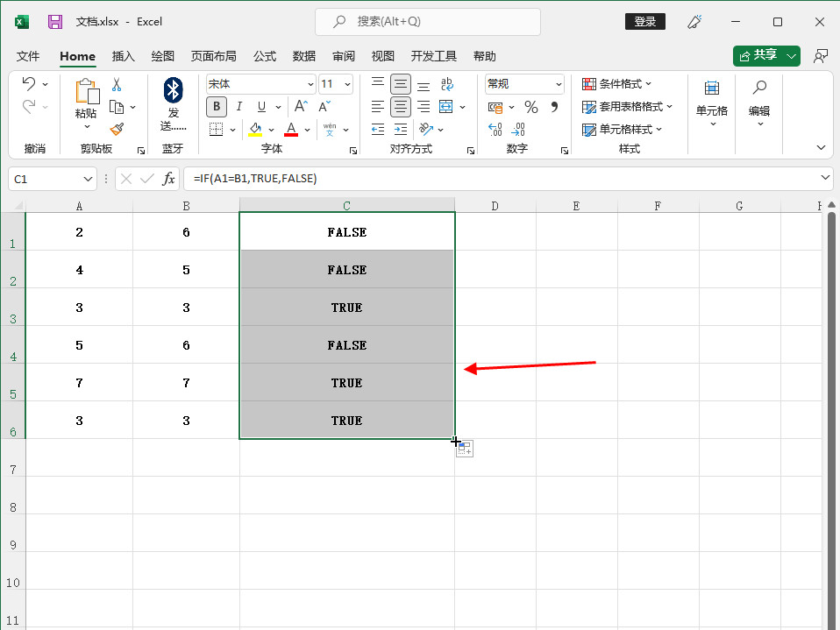Screen dimensions: 840x630
Task: Click the Undo arrow icon
Action: [28, 83]
